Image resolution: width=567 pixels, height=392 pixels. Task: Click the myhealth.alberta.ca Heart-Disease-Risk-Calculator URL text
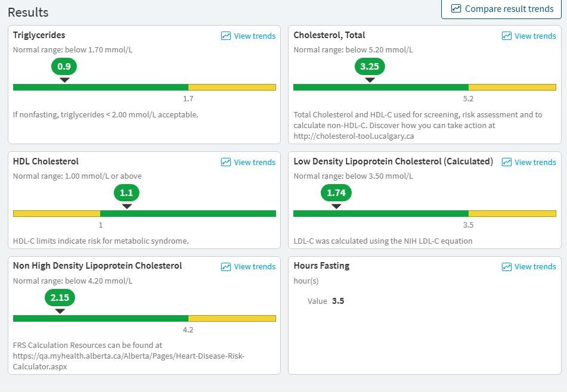[x=129, y=361]
